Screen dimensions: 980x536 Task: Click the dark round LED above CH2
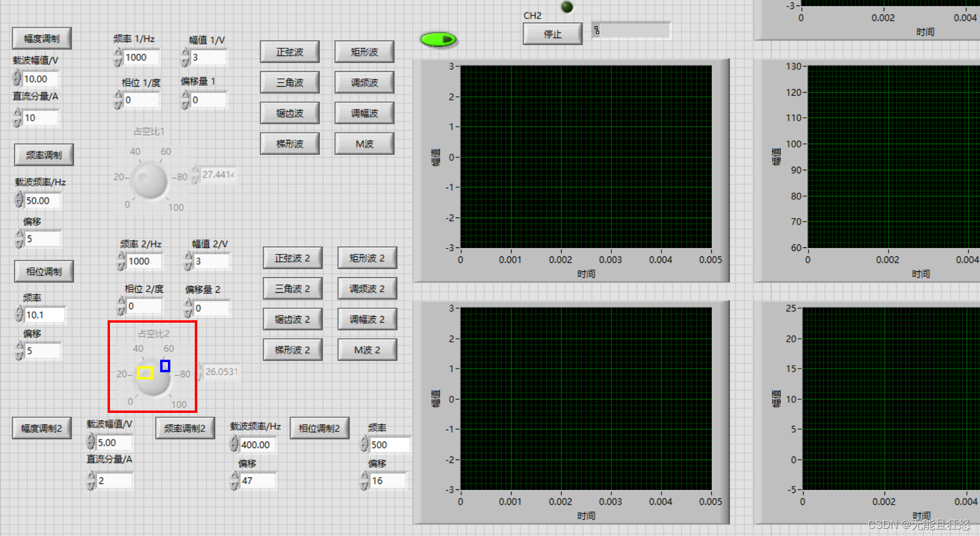point(567,7)
